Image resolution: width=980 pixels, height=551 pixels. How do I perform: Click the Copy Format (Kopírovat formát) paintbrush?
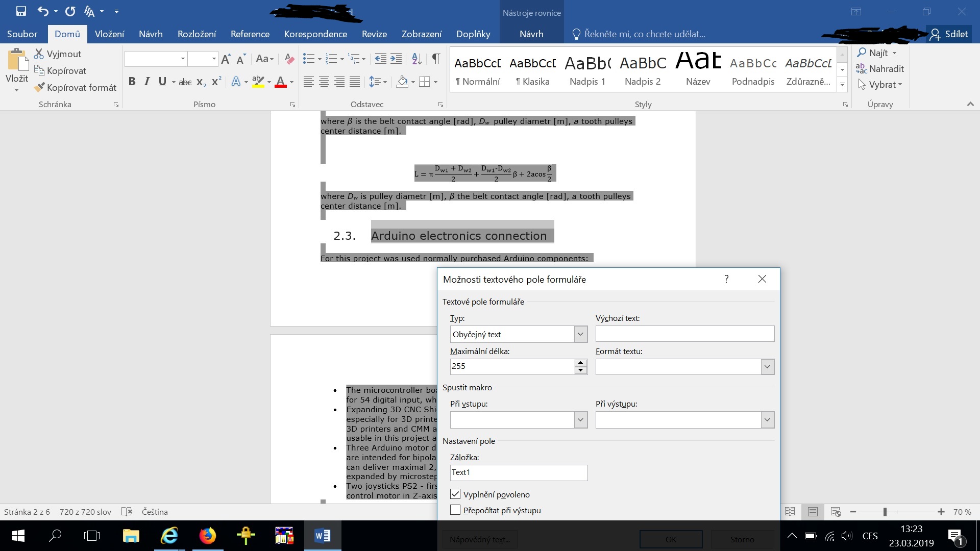[x=75, y=88]
